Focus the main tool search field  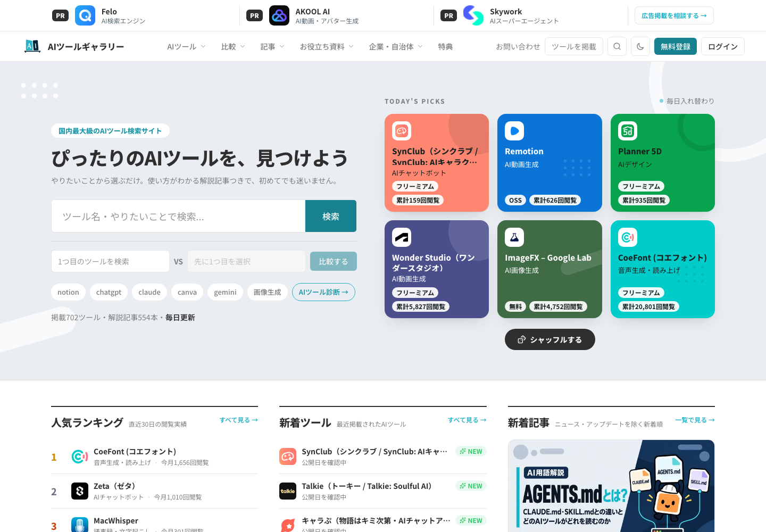(178, 216)
